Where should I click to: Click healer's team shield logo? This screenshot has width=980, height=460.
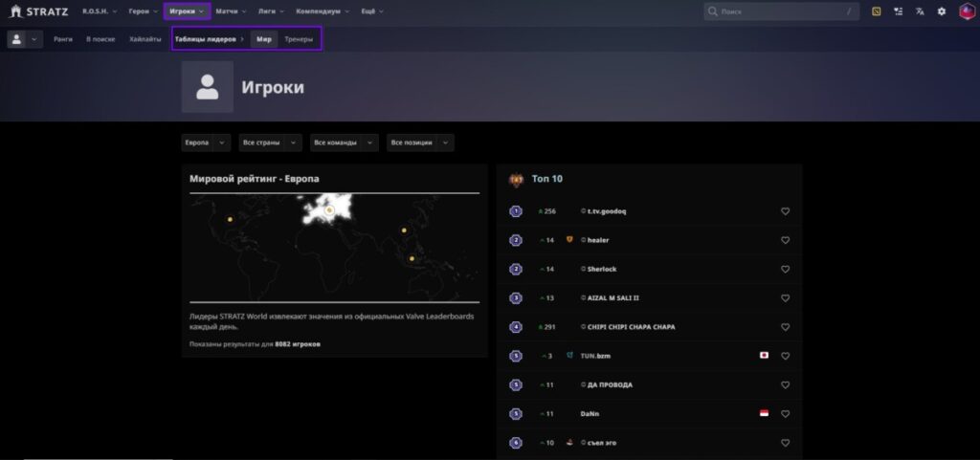pos(569,240)
